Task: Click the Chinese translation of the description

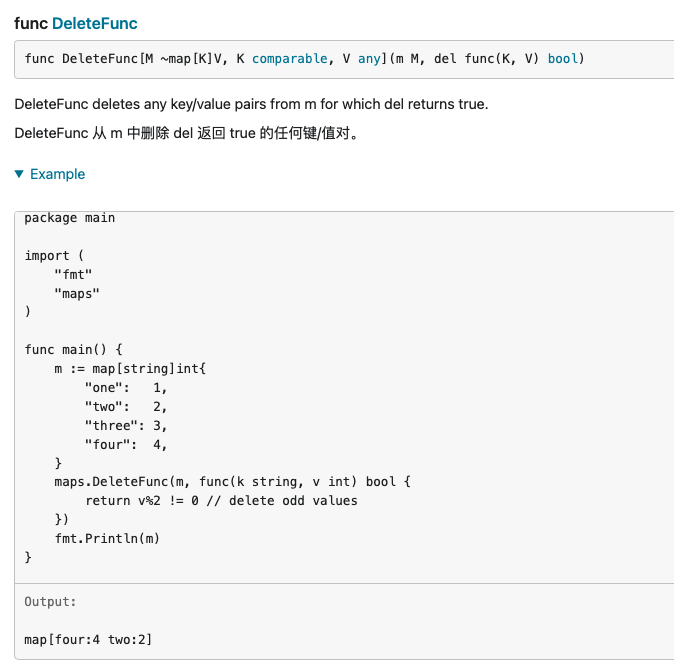Action: (186, 134)
